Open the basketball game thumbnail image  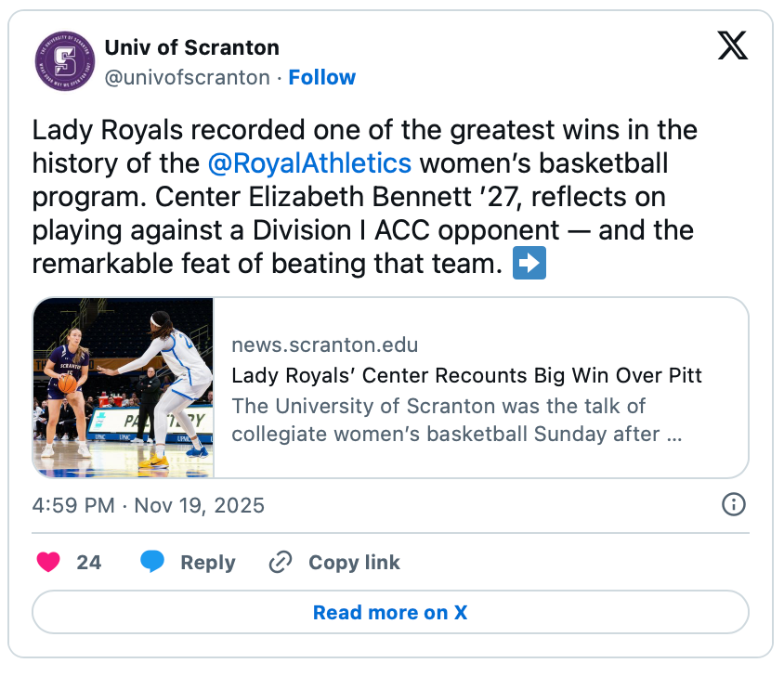[x=124, y=388]
